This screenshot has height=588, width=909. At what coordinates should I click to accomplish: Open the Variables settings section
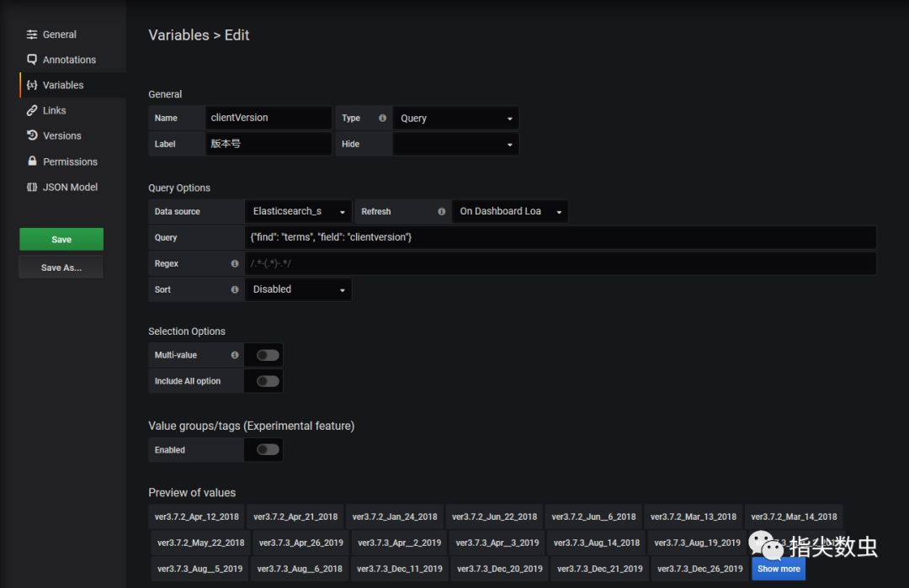click(x=63, y=85)
